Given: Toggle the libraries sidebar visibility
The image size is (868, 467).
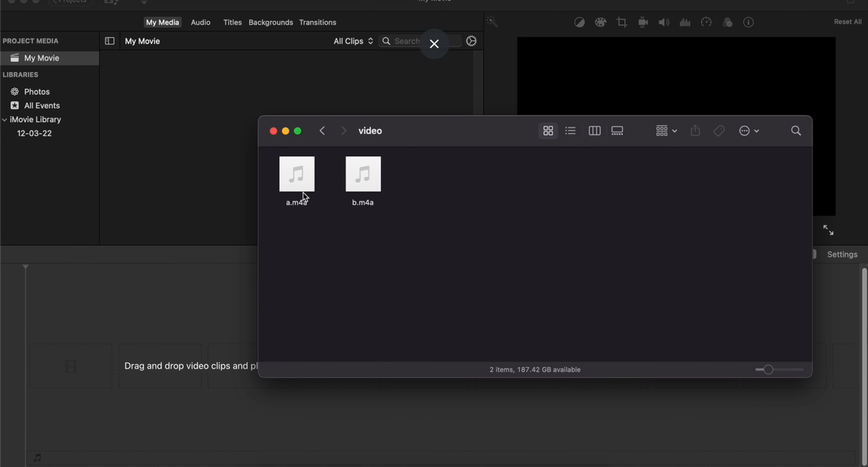Looking at the screenshot, I should click(110, 41).
